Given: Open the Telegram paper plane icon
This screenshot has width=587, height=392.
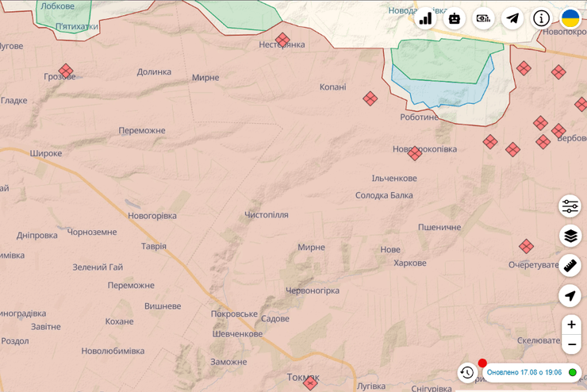Looking at the screenshot, I should [512, 18].
